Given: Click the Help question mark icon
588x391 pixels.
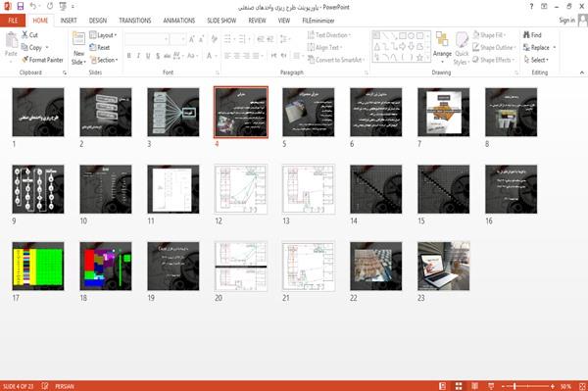Looking at the screenshot, I should (531, 7).
